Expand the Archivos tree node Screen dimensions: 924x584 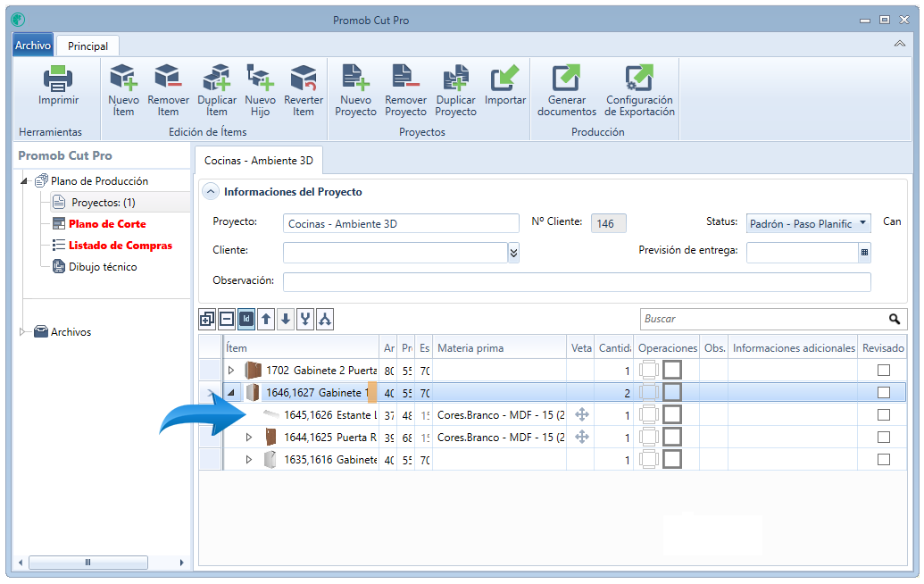pyautogui.click(x=22, y=332)
